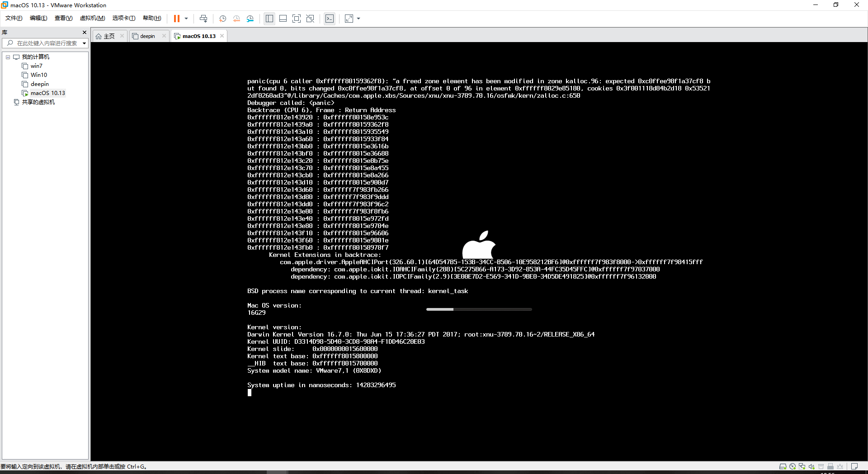The image size is (868, 474).
Task: Open the snapshot manager icon
Action: [250, 19]
